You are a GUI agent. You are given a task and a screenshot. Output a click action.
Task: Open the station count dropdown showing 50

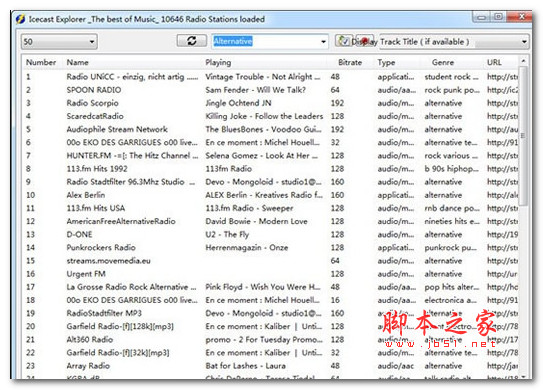tap(59, 42)
